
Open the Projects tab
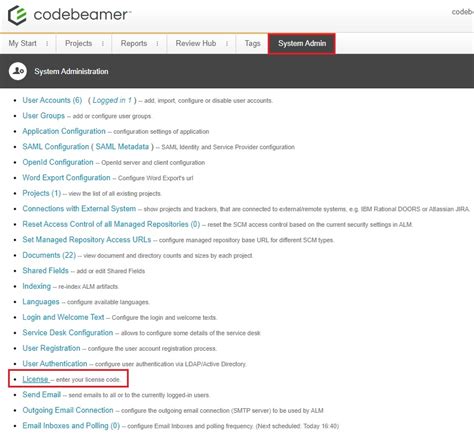(78, 43)
